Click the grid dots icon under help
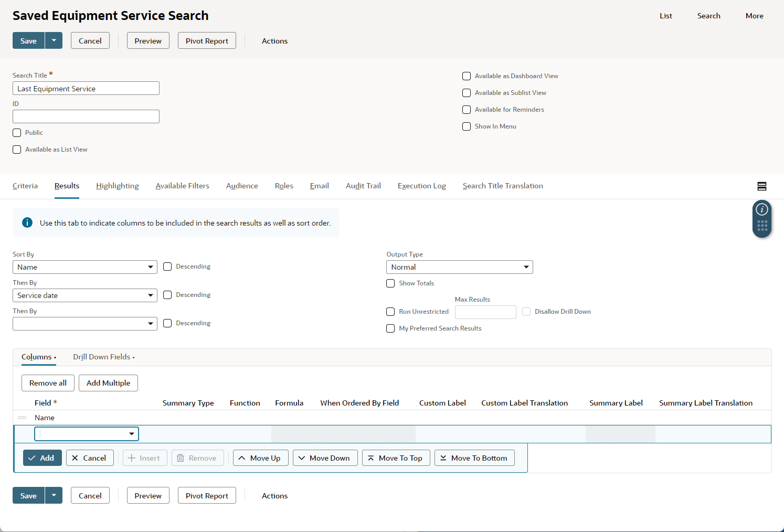The image size is (784, 532). 762,226
